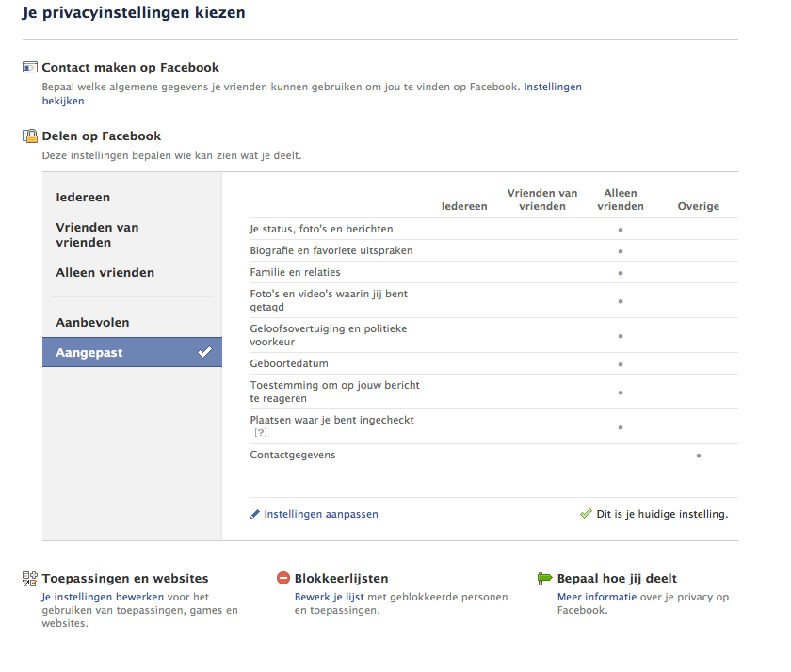Click the green Bepaal hoe jij deelt icon
791x672 pixels.
click(x=545, y=578)
